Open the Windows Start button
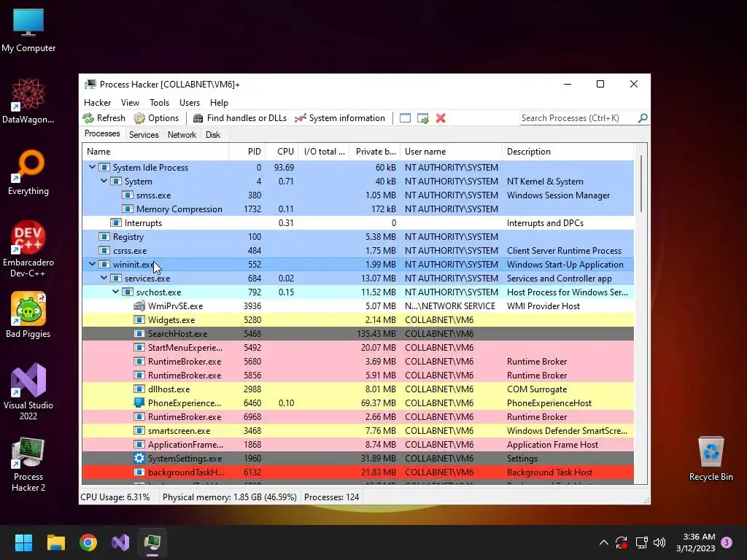Image resolution: width=747 pixels, height=560 pixels. (23, 542)
